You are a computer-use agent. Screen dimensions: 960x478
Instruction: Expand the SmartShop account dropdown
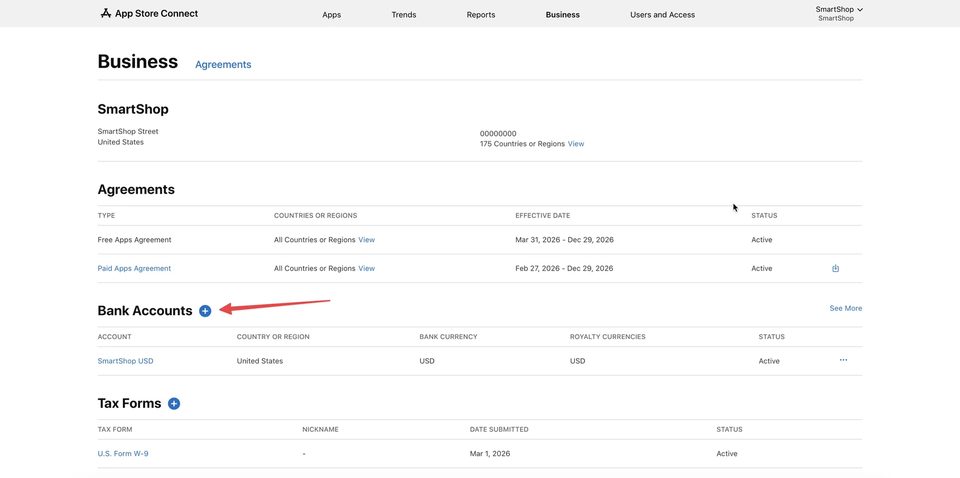click(x=839, y=10)
